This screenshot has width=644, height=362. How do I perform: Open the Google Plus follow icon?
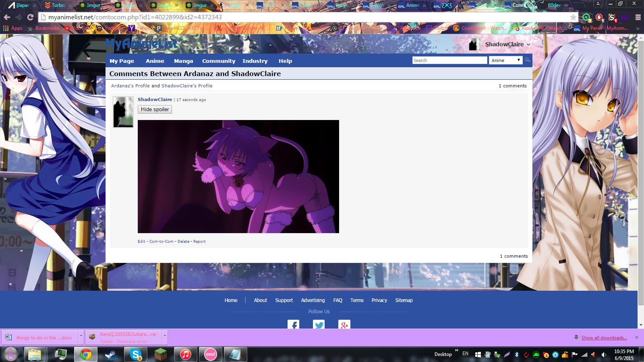[344, 325]
